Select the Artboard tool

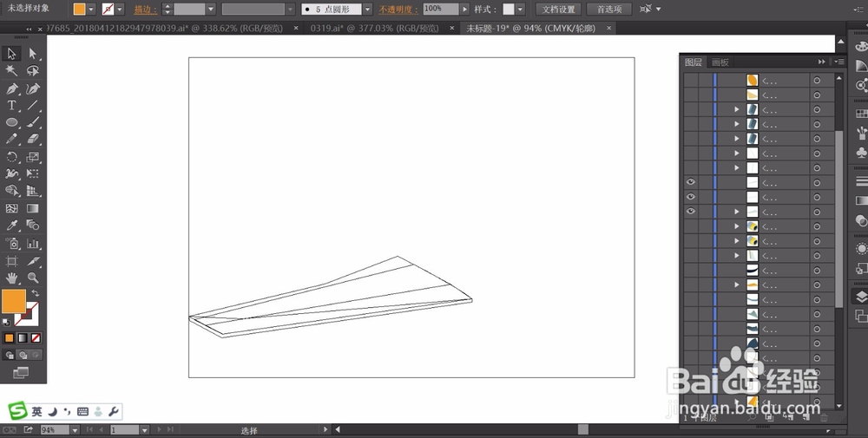coord(11,261)
